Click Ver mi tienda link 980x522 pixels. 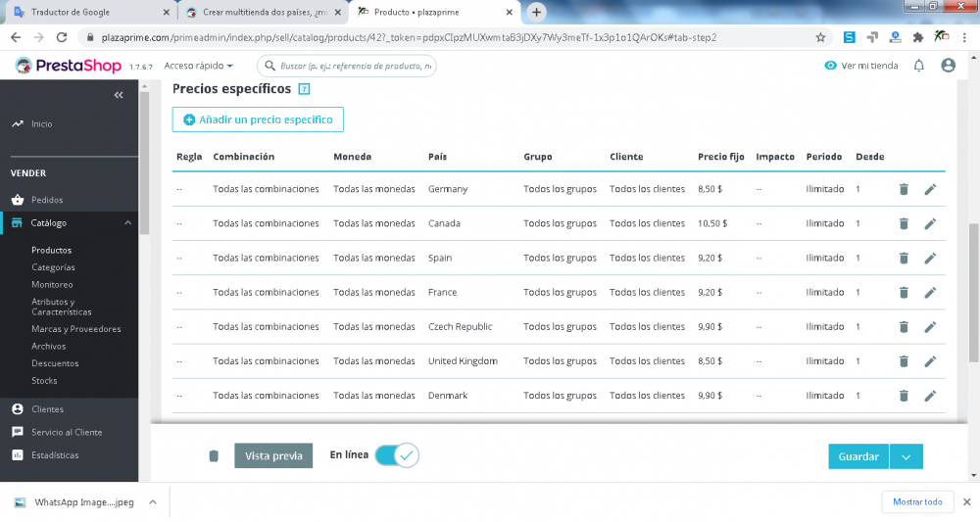tap(861, 66)
